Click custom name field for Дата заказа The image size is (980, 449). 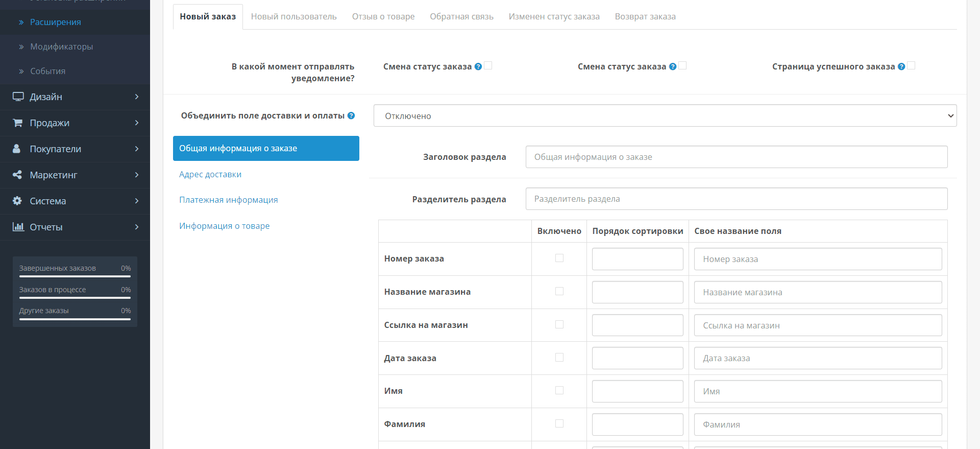(818, 358)
